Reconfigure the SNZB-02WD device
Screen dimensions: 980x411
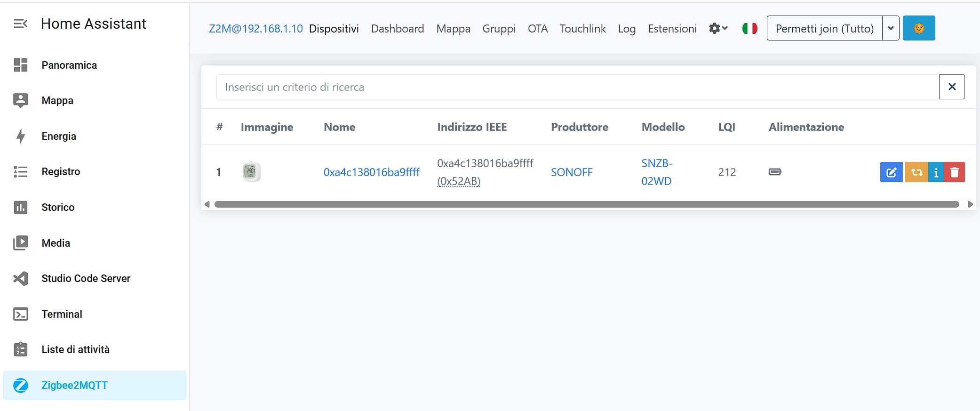pyautogui.click(x=916, y=172)
